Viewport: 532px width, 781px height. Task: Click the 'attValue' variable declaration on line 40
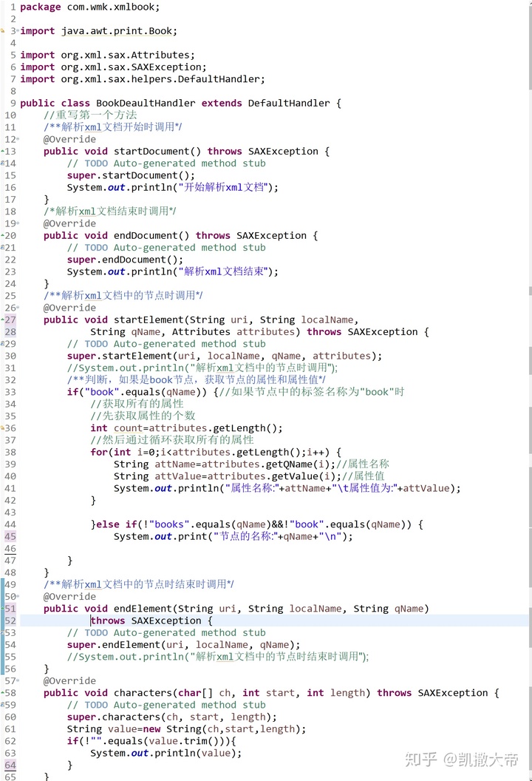point(177,476)
